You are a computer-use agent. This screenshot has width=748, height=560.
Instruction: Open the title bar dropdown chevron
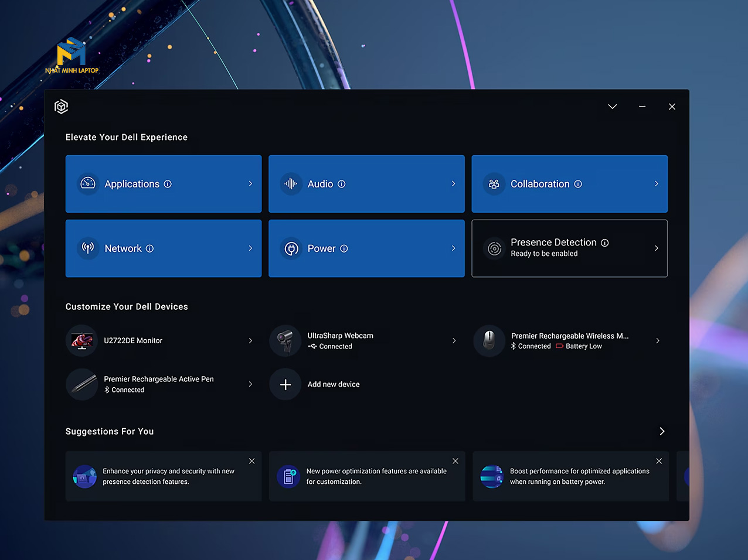[613, 107]
